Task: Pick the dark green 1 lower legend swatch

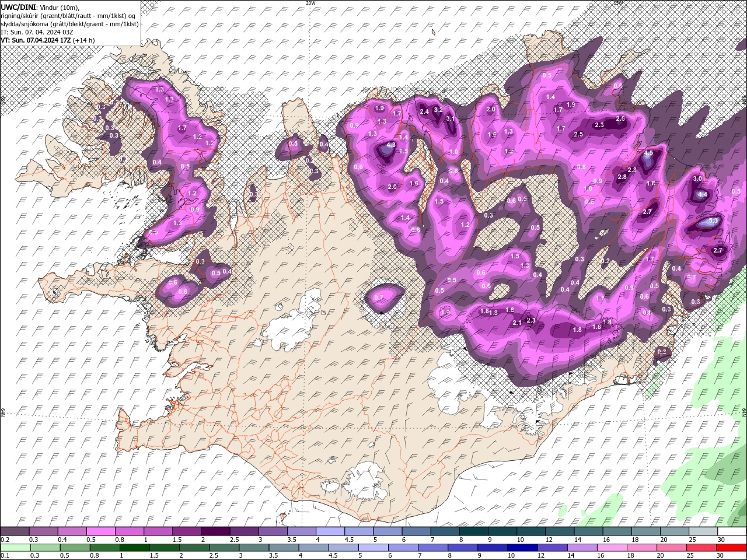Action: tap(135, 548)
